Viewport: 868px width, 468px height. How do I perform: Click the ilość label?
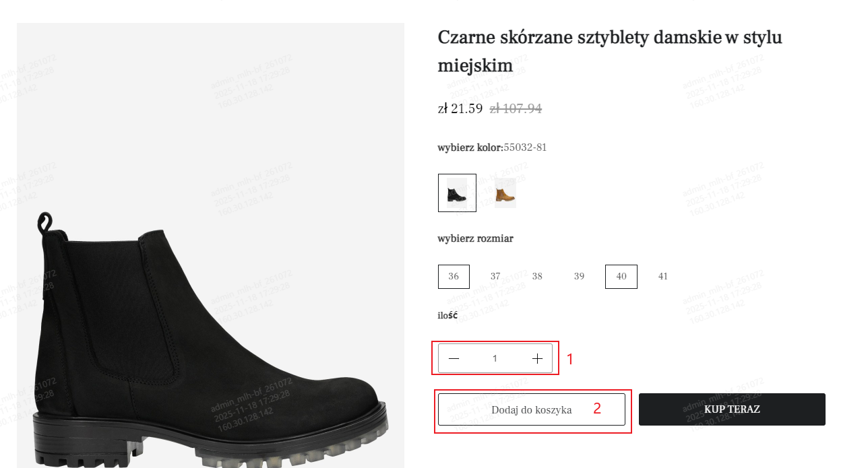point(447,315)
